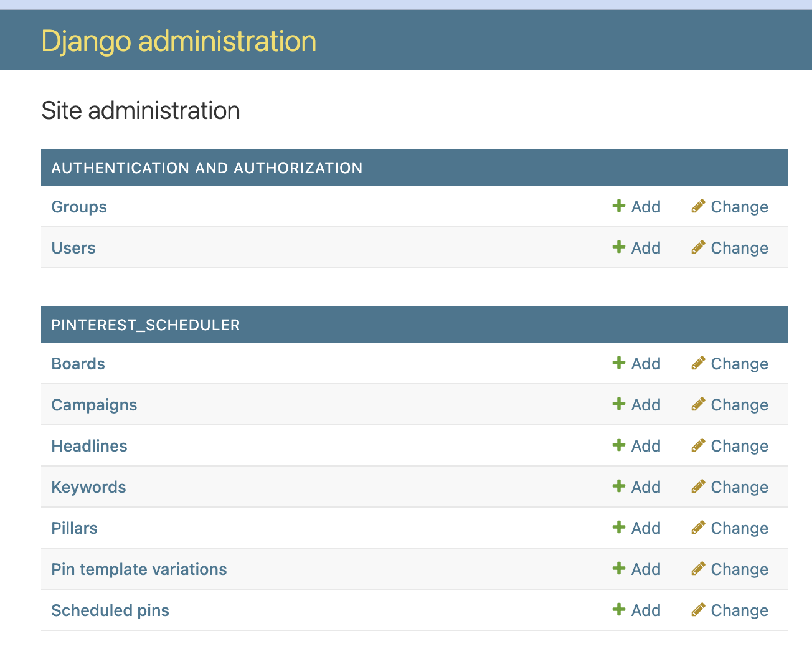Click the plus icon in Scheduled pins row

(618, 609)
